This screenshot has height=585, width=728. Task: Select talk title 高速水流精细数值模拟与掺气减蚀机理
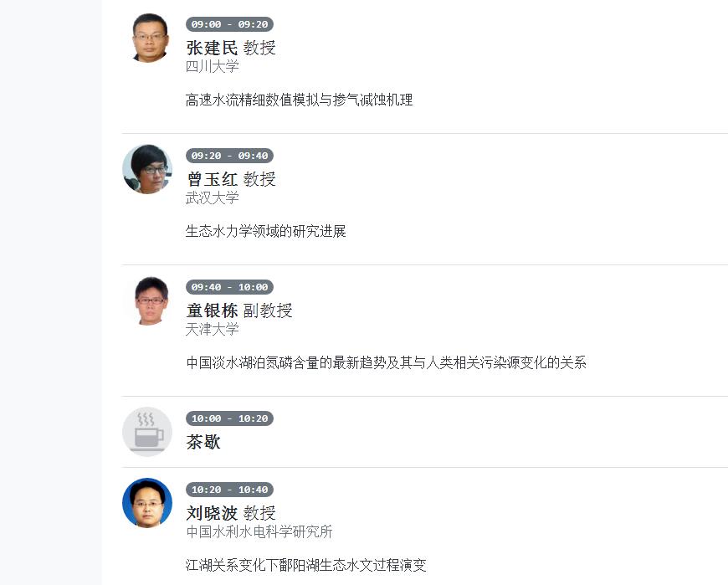tap(299, 100)
